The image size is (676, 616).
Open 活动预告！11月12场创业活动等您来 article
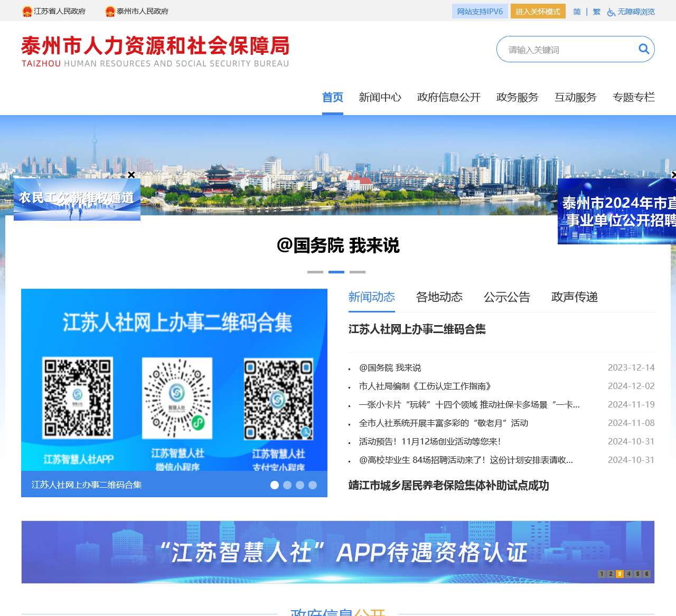click(430, 441)
